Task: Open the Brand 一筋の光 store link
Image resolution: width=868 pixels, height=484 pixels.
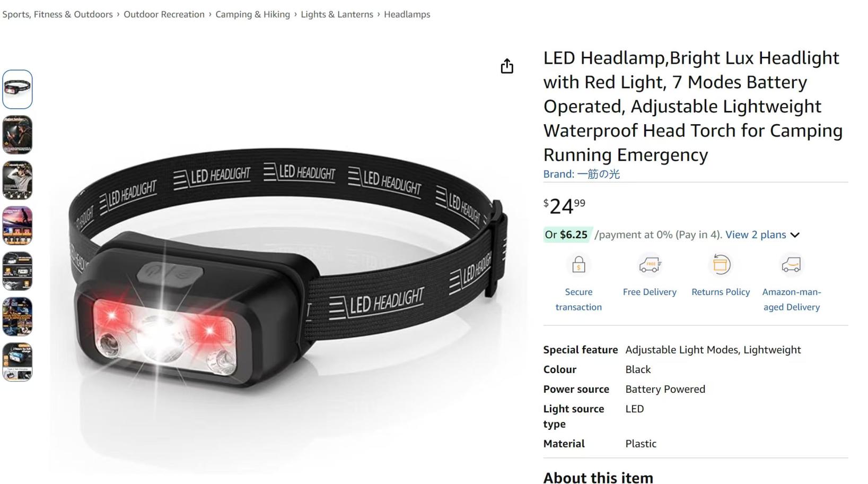Action: click(x=582, y=174)
